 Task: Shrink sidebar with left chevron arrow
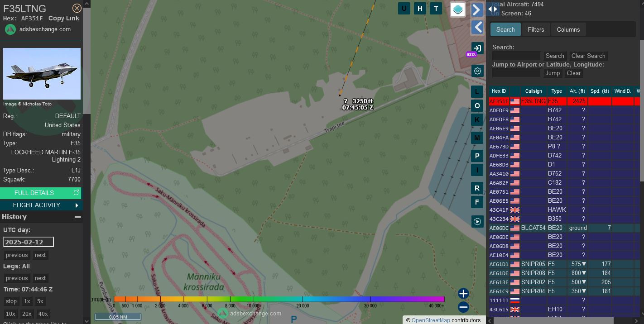pyautogui.click(x=477, y=27)
